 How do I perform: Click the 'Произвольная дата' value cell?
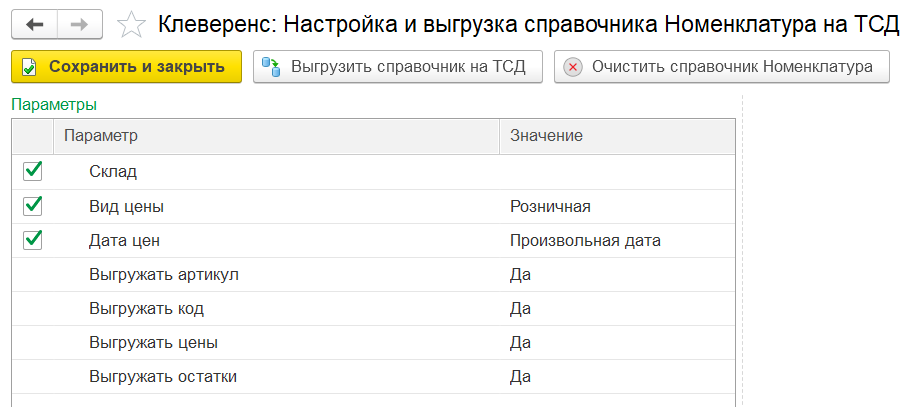pos(617,240)
